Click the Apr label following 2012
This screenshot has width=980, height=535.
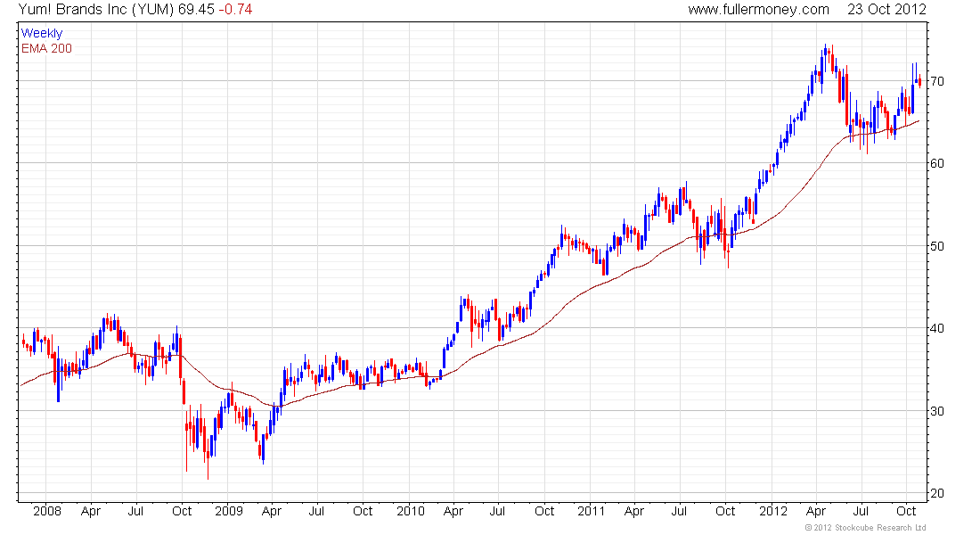(816, 511)
